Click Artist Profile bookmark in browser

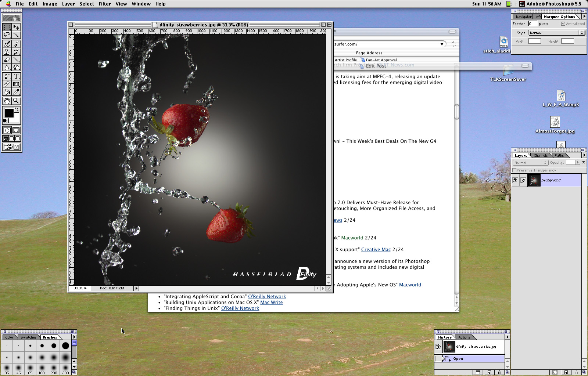[345, 60]
